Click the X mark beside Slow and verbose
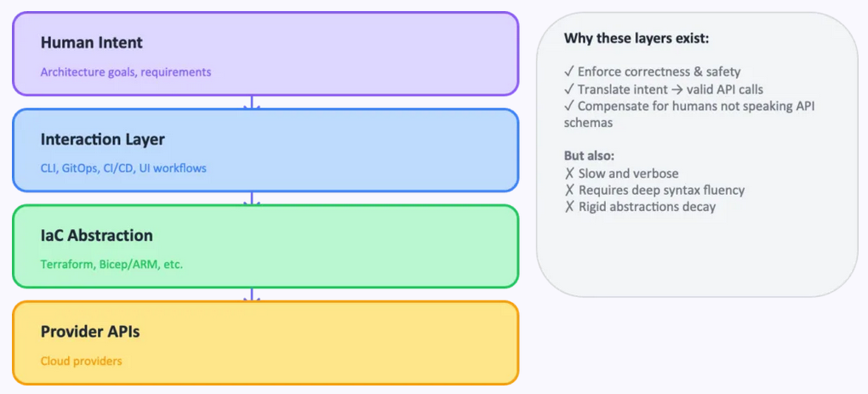The image size is (868, 394). (x=569, y=174)
